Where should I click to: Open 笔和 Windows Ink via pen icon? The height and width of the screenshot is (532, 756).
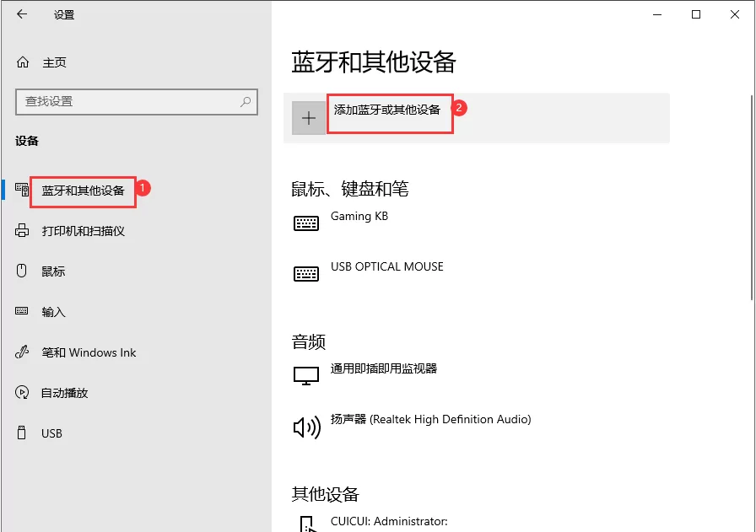(x=21, y=352)
